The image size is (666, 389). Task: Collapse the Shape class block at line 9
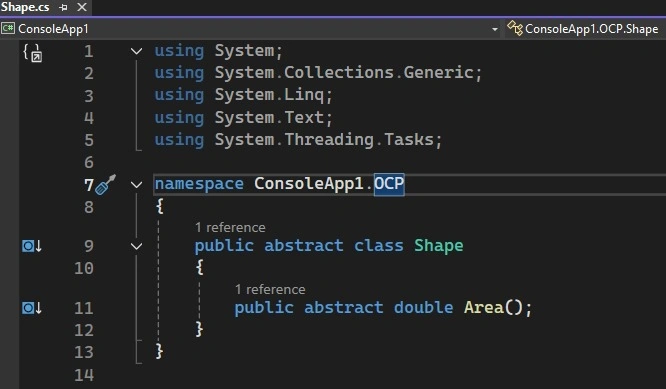(x=136, y=246)
